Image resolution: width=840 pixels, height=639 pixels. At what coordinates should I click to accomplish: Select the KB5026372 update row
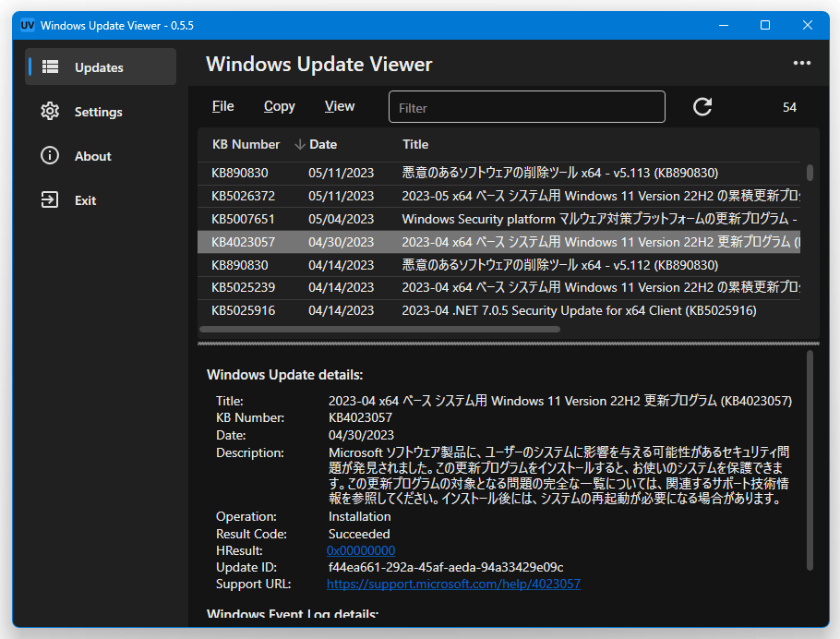click(498, 196)
